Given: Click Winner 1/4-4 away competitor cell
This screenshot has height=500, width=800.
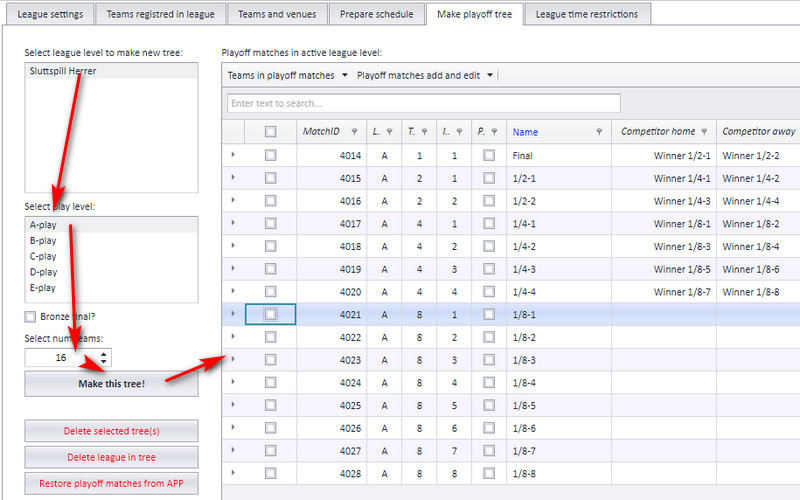Looking at the screenshot, I should point(758,201).
